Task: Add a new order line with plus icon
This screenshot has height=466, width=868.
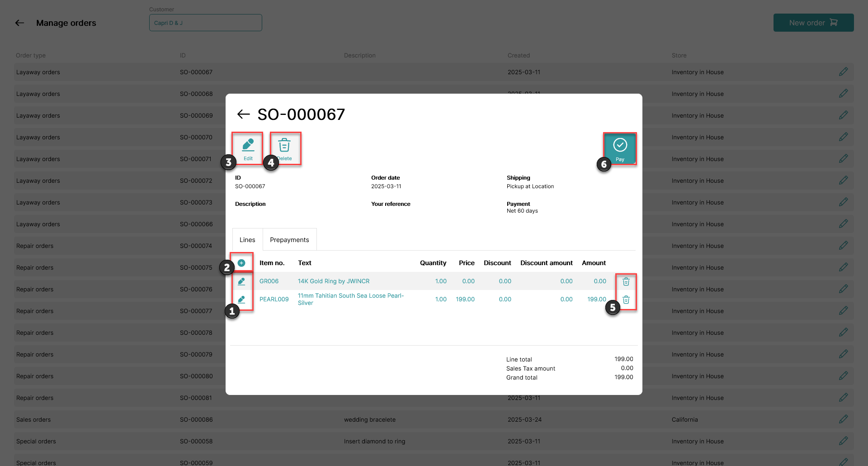Action: point(241,263)
